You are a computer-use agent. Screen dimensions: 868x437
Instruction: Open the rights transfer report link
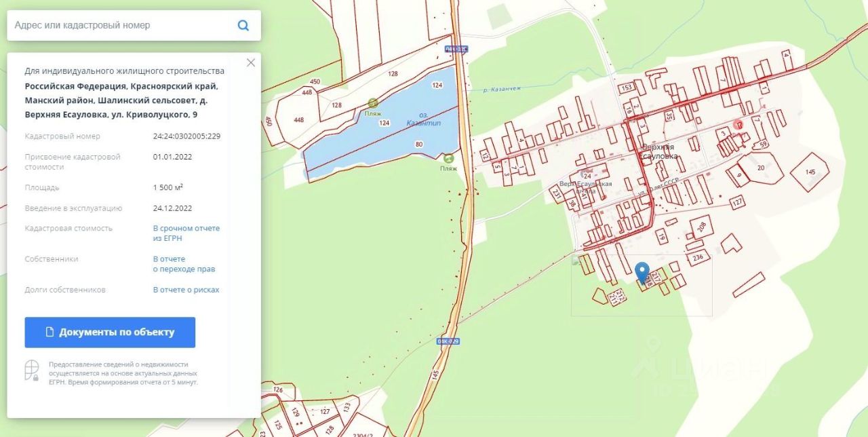click(x=184, y=264)
